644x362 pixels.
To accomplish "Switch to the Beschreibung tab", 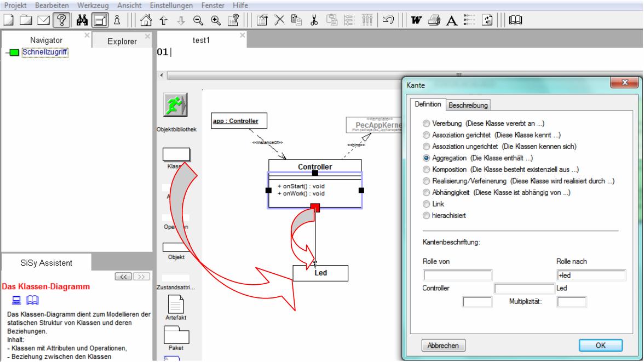I will click(x=468, y=105).
